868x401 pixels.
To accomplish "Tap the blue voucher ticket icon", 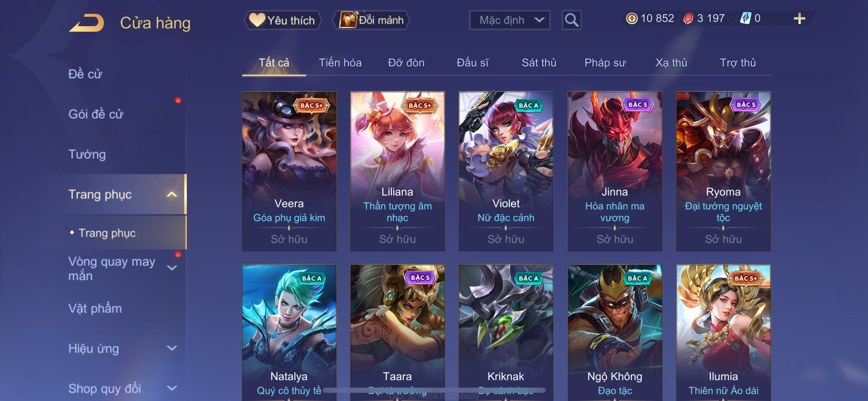I will tap(745, 18).
